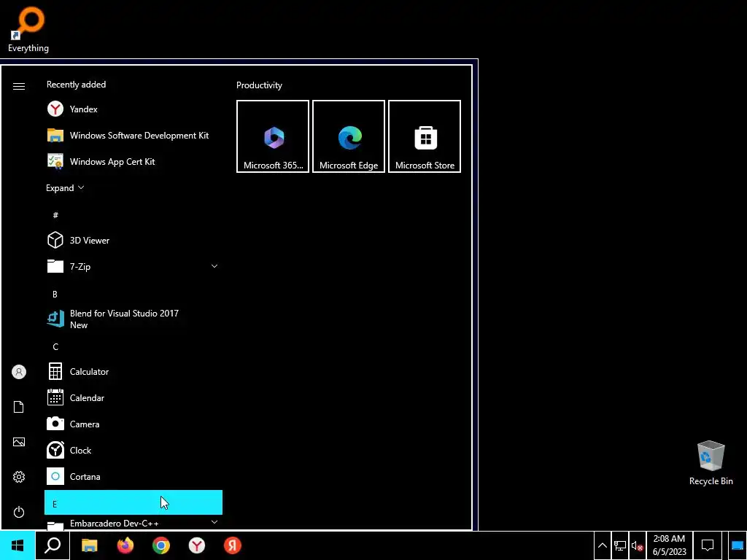Click the Productivity group title
The height and width of the screenshot is (560, 747).
pyautogui.click(x=259, y=85)
